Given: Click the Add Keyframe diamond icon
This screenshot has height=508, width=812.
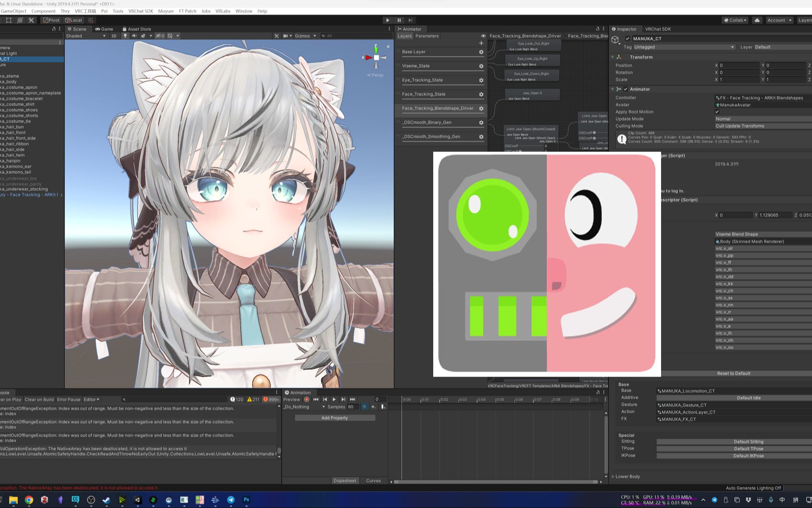Looking at the screenshot, I should coord(364,407).
